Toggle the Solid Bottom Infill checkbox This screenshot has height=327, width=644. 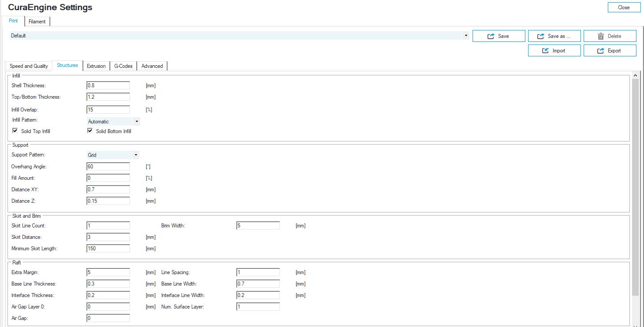click(x=90, y=131)
